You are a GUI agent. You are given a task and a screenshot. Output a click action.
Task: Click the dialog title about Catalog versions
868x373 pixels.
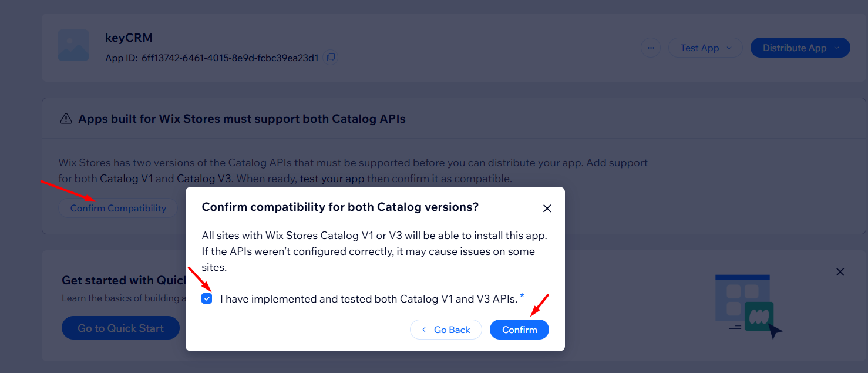pos(340,207)
